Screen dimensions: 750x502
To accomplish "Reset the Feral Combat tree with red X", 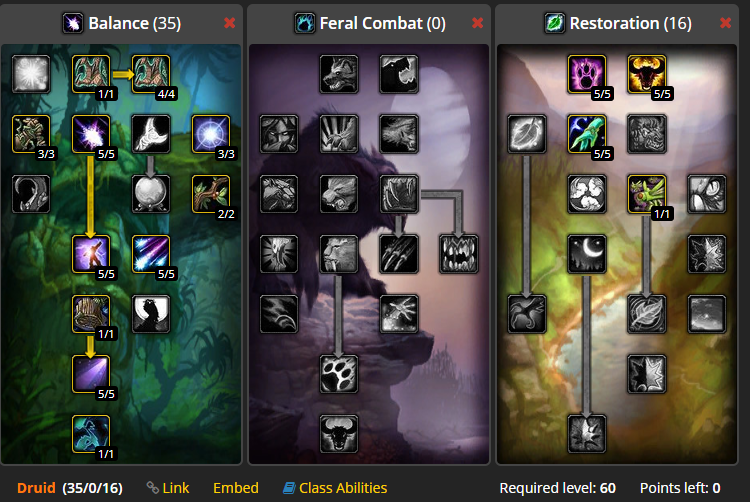I will click(x=477, y=23).
